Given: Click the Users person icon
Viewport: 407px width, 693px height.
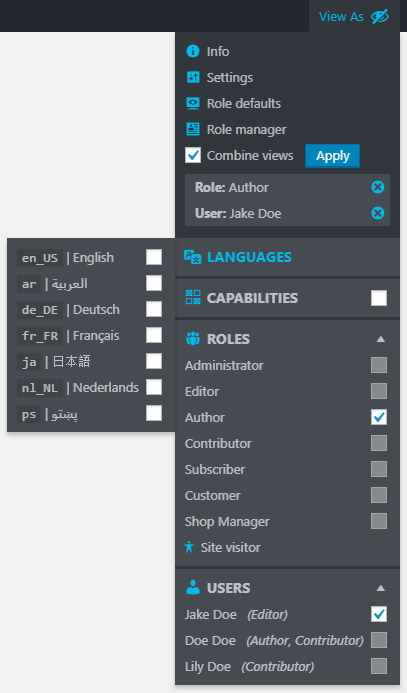Looking at the screenshot, I should coord(193,587).
